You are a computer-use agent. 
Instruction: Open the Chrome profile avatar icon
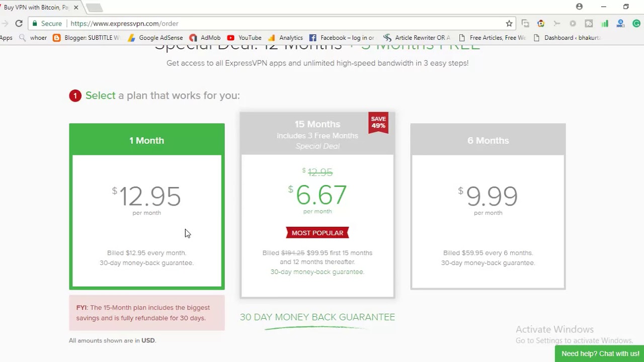coord(579,7)
